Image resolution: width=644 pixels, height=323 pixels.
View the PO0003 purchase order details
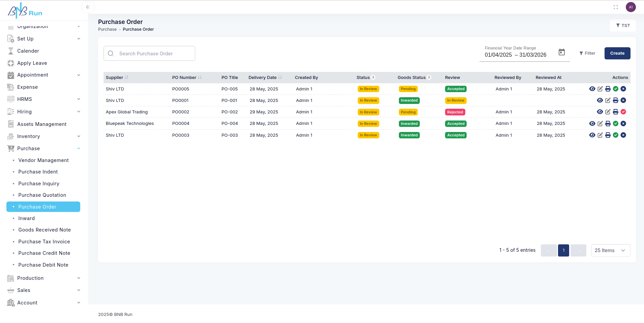click(x=592, y=135)
